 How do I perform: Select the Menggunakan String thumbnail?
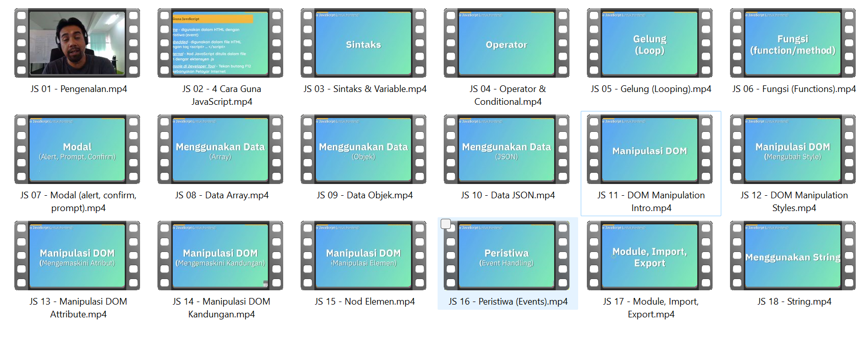tap(793, 256)
